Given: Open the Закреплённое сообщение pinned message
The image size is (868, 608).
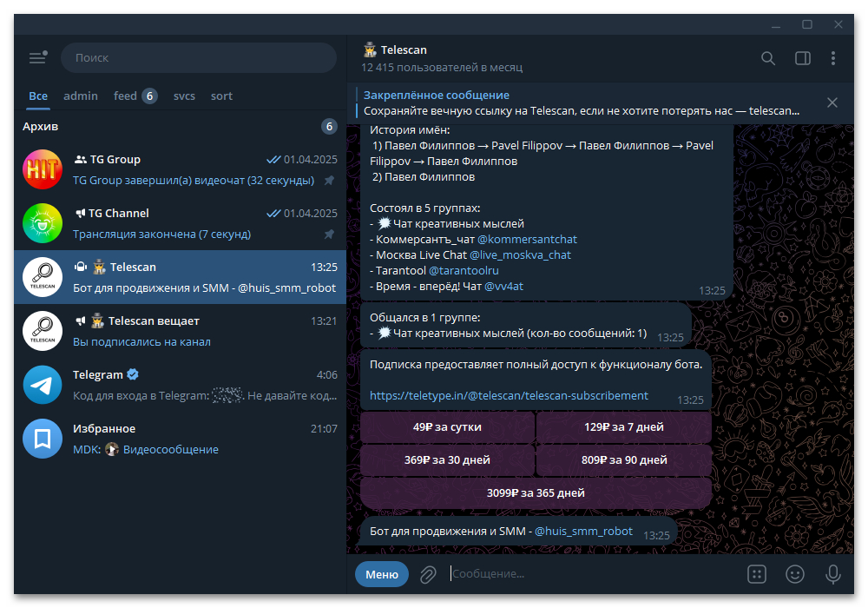Looking at the screenshot, I should (582, 103).
